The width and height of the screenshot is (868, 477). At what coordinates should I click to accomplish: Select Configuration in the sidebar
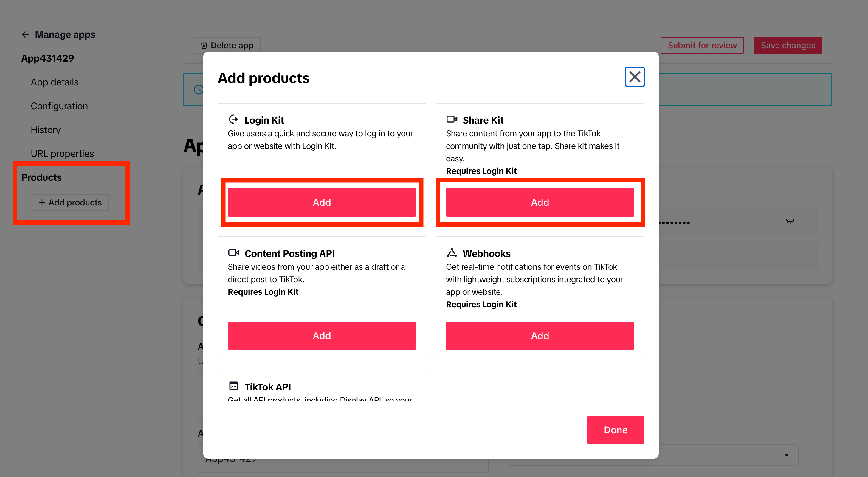coord(59,106)
